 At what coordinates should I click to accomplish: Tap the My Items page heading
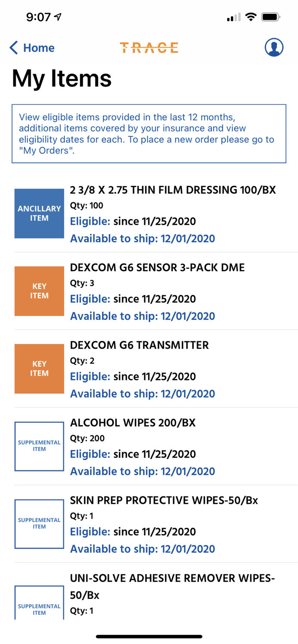click(x=62, y=79)
